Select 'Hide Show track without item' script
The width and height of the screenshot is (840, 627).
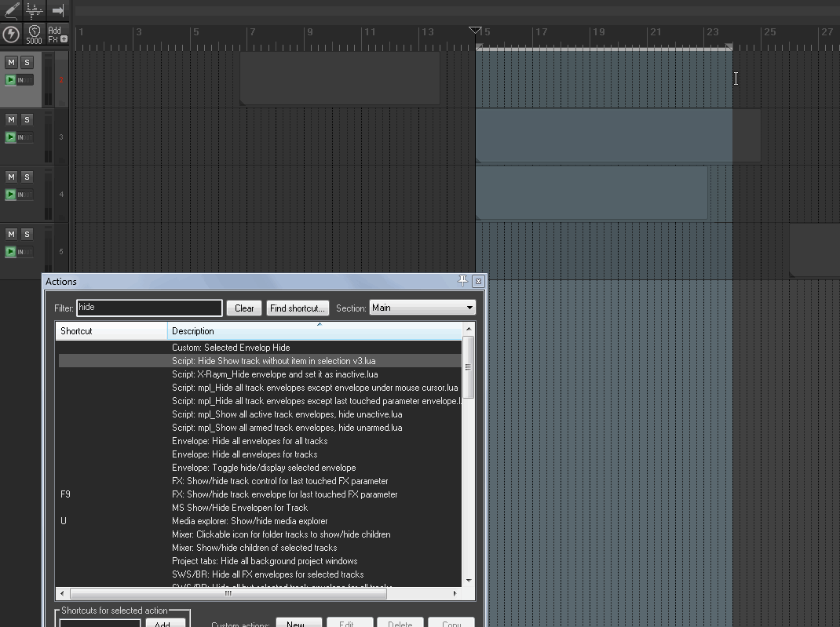(x=260, y=361)
